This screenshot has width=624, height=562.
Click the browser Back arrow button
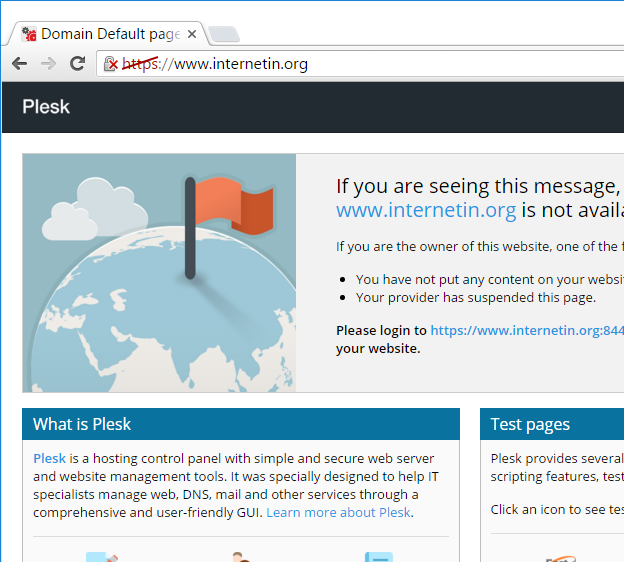20,64
